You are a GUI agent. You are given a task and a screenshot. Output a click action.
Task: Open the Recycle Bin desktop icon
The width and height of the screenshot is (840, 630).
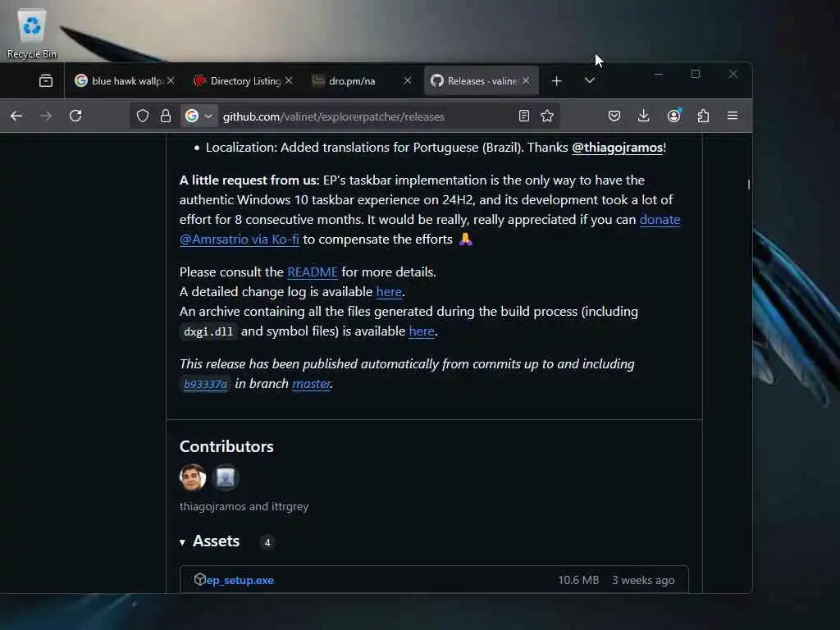(32, 34)
